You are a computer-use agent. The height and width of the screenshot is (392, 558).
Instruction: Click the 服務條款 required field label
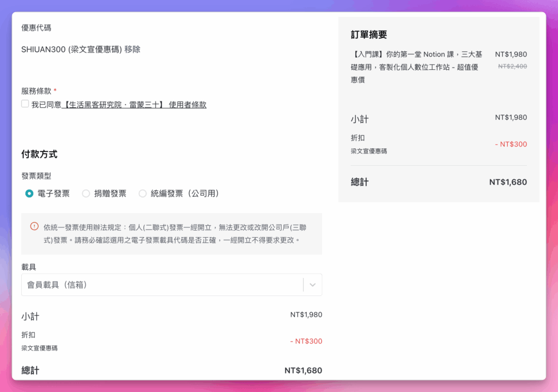[x=37, y=91]
